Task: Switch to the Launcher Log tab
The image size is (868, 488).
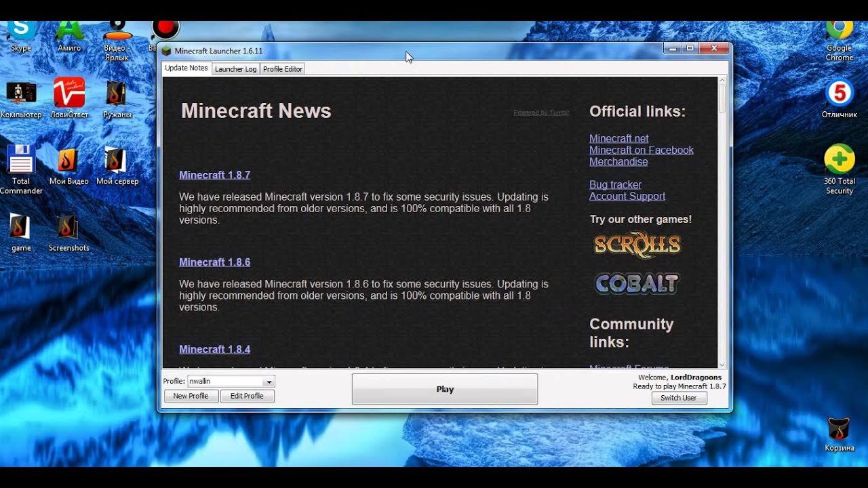Action: 235,69
